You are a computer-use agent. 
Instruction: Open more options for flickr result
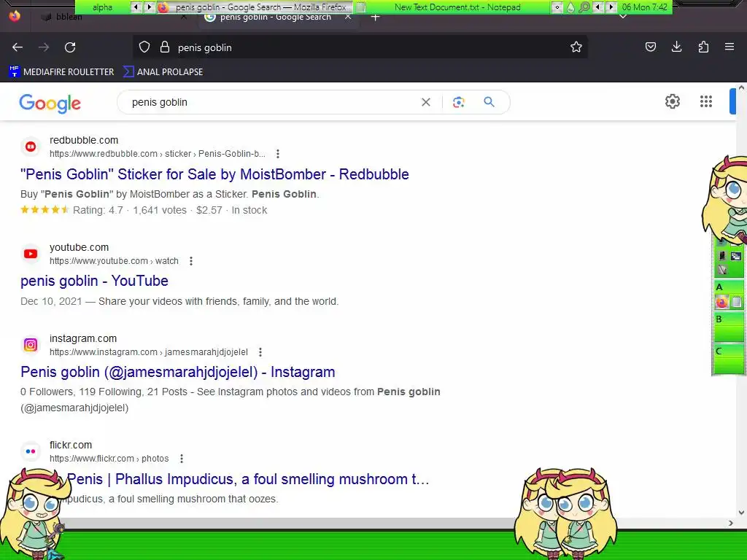pos(182,459)
